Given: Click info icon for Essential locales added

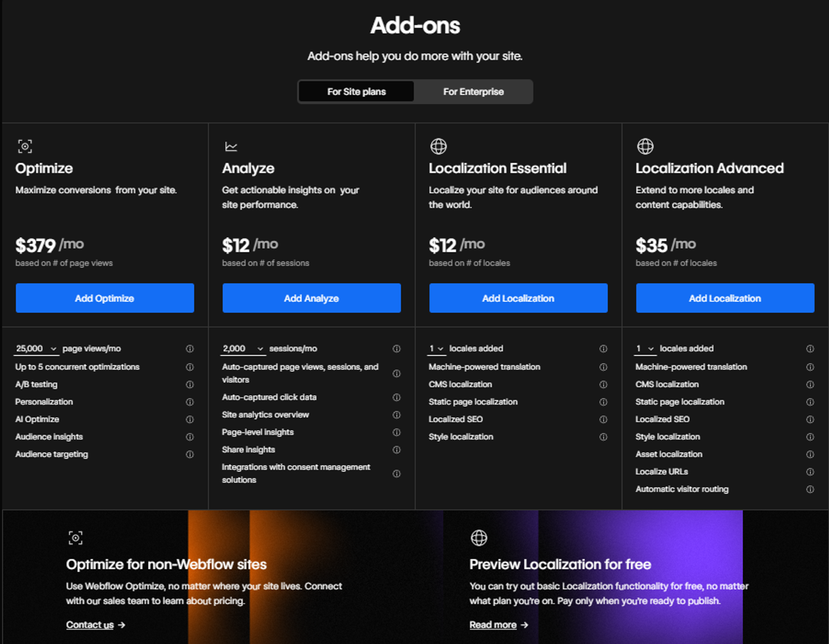Looking at the screenshot, I should (603, 349).
